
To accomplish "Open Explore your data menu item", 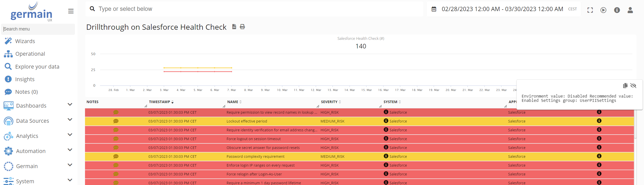I will pyautogui.click(x=37, y=67).
